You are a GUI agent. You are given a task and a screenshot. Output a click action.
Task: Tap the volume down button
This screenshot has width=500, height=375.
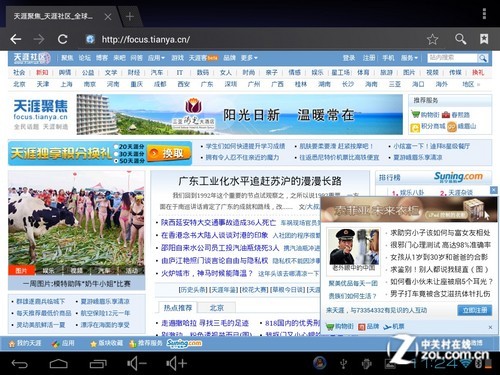[137, 364]
